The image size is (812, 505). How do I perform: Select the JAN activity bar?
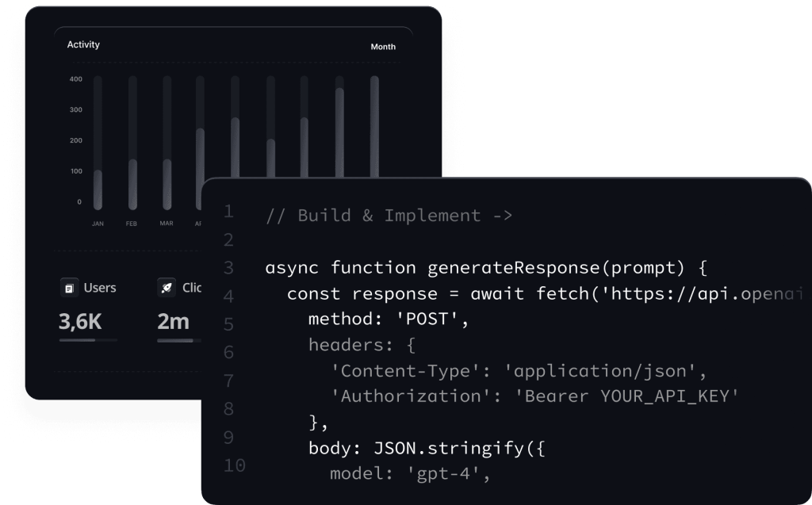point(98,189)
